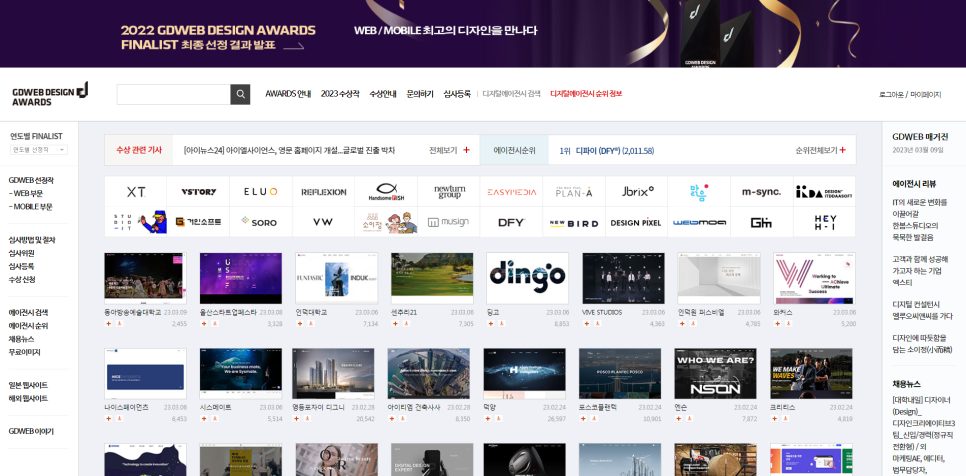Open the EASYMEDIA agency logo

point(511,192)
